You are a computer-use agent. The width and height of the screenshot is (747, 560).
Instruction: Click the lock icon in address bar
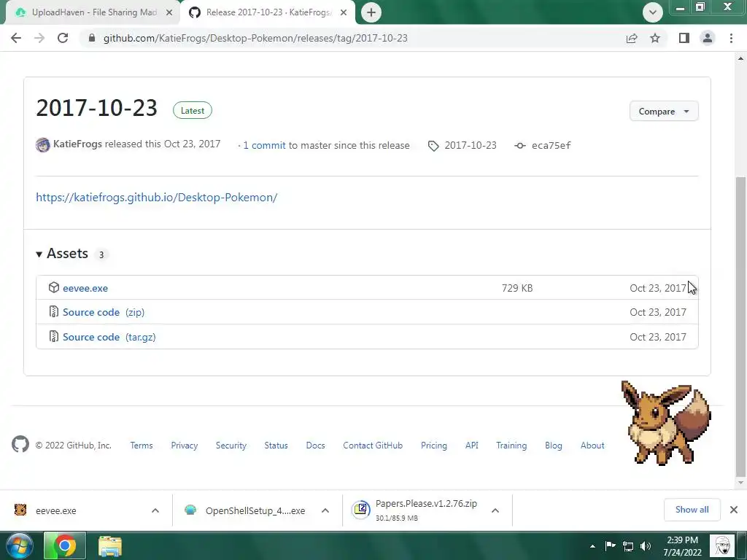(x=92, y=38)
